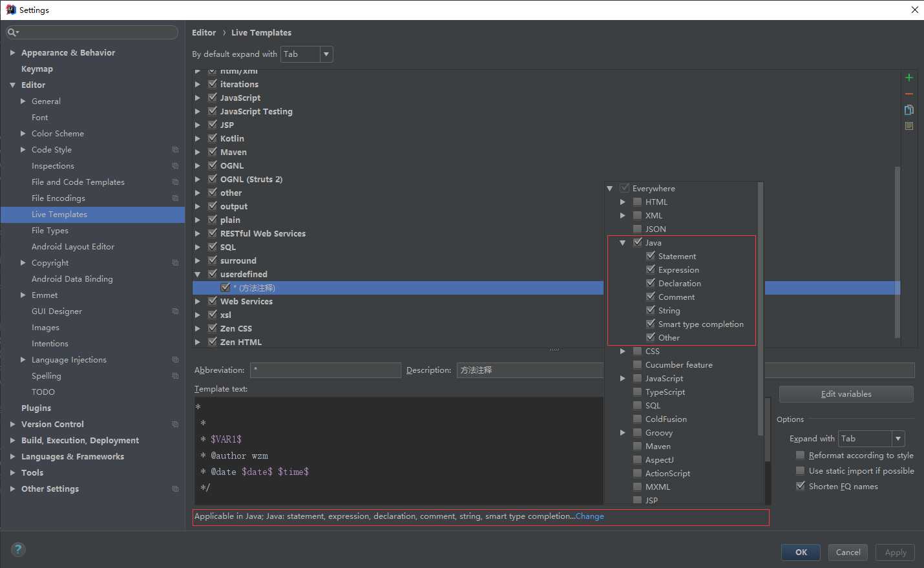Viewport: 924px width, 568px height.
Task: Enable Reformat according to style option
Action: (x=801, y=456)
